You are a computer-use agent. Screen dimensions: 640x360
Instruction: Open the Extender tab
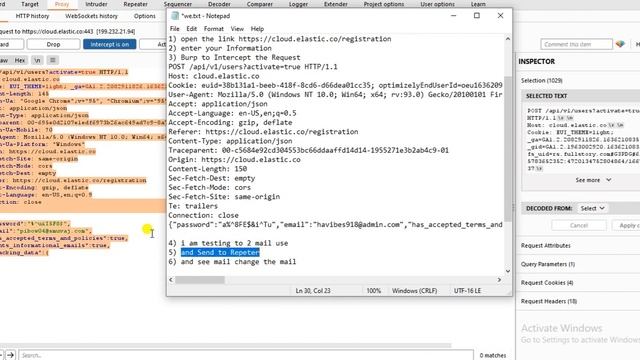[336, 4]
